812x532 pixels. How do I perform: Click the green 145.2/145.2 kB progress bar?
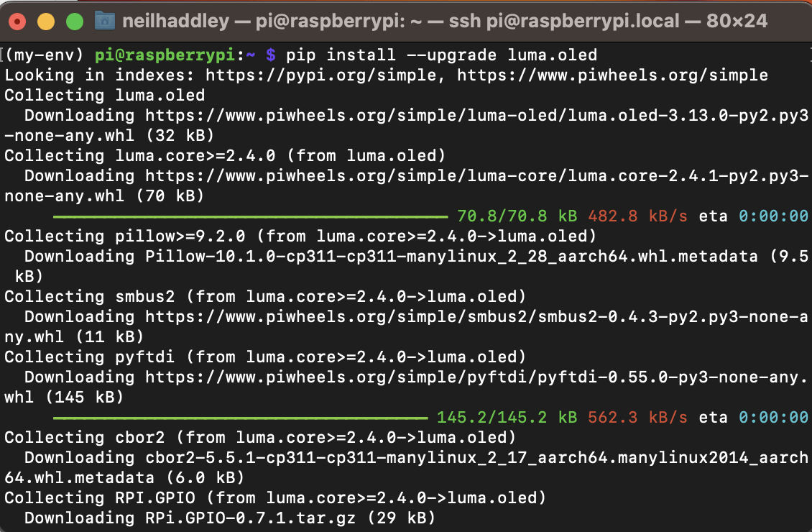240,418
